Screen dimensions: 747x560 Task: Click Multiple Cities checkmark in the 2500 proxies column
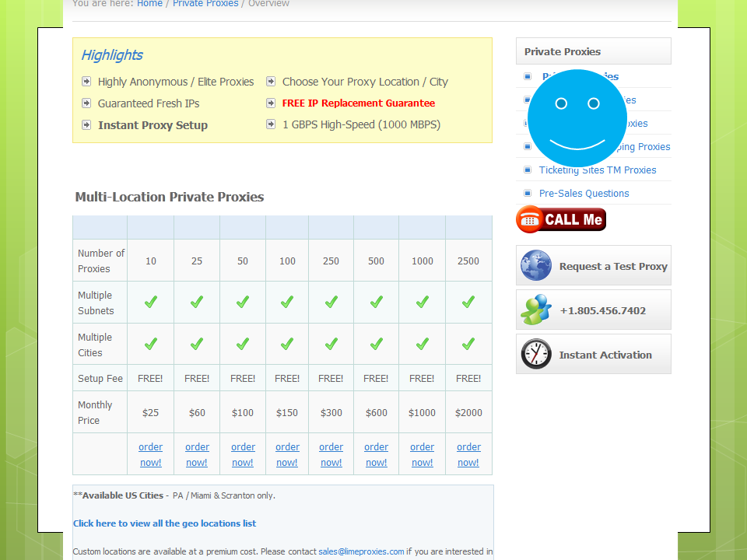pyautogui.click(x=468, y=344)
